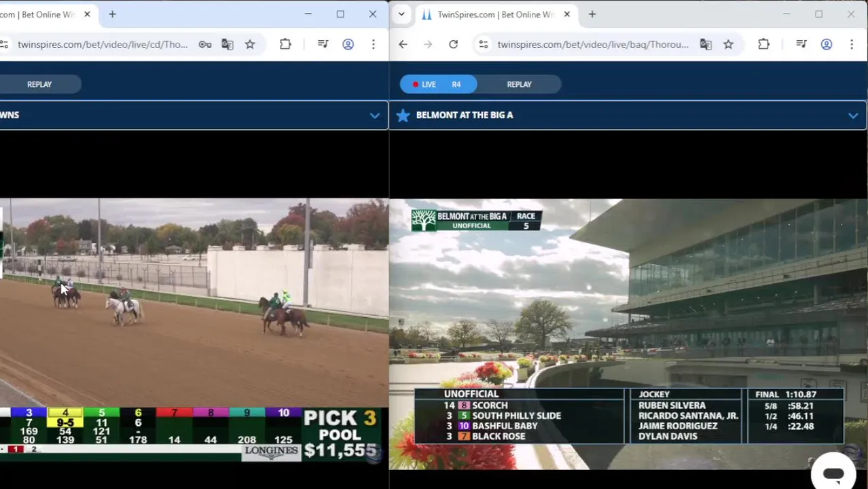868x489 pixels.
Task: Click the PICK 3 POOL $11,555 text
Action: [x=340, y=433]
